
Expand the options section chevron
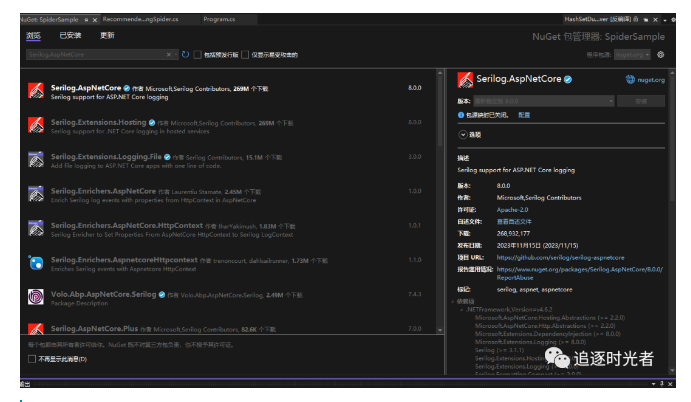pyautogui.click(x=463, y=135)
